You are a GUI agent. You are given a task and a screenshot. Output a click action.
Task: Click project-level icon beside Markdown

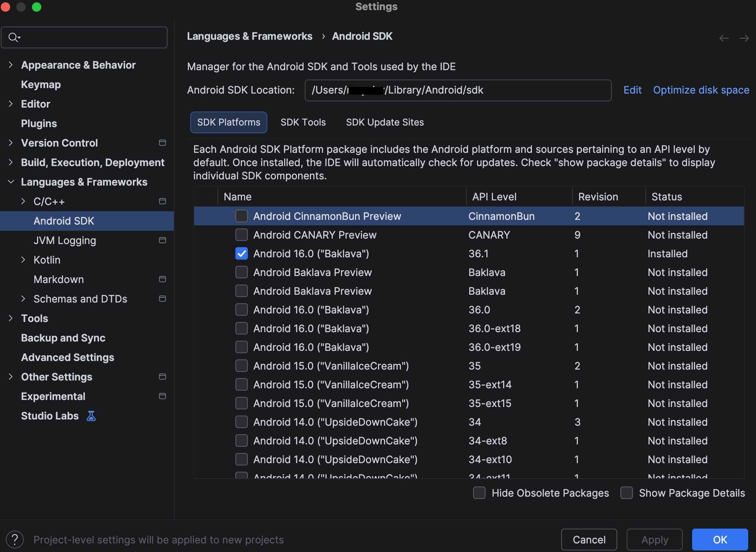(x=163, y=279)
